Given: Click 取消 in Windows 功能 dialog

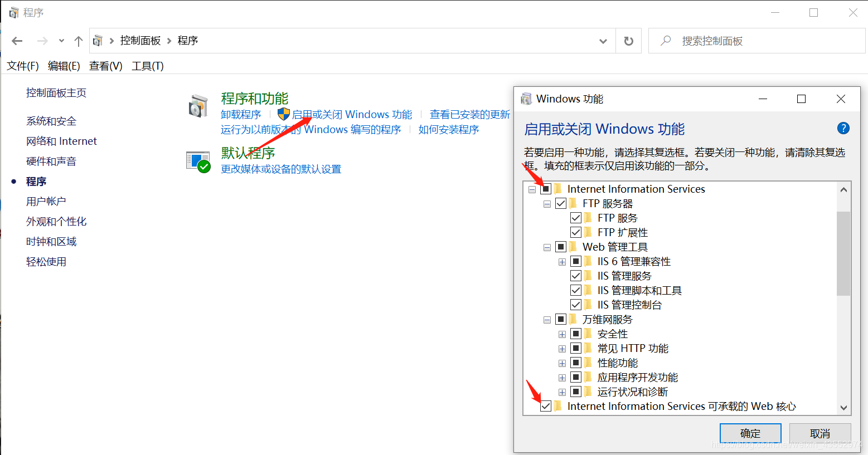Looking at the screenshot, I should [x=820, y=433].
